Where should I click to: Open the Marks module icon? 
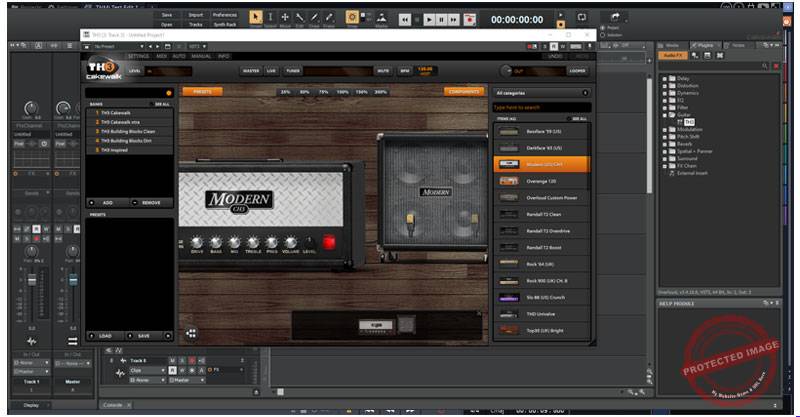coord(381,17)
